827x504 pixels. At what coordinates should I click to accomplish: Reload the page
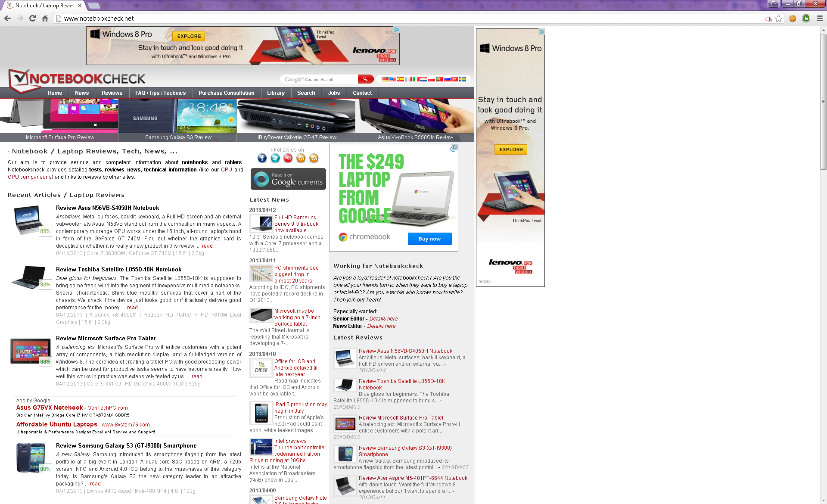[32, 19]
